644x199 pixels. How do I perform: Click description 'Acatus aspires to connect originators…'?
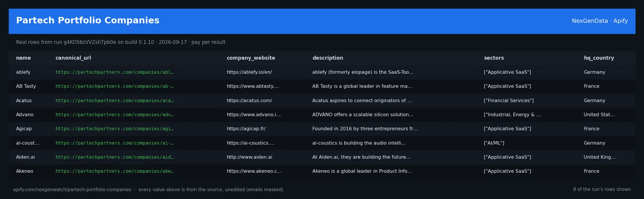point(362,101)
